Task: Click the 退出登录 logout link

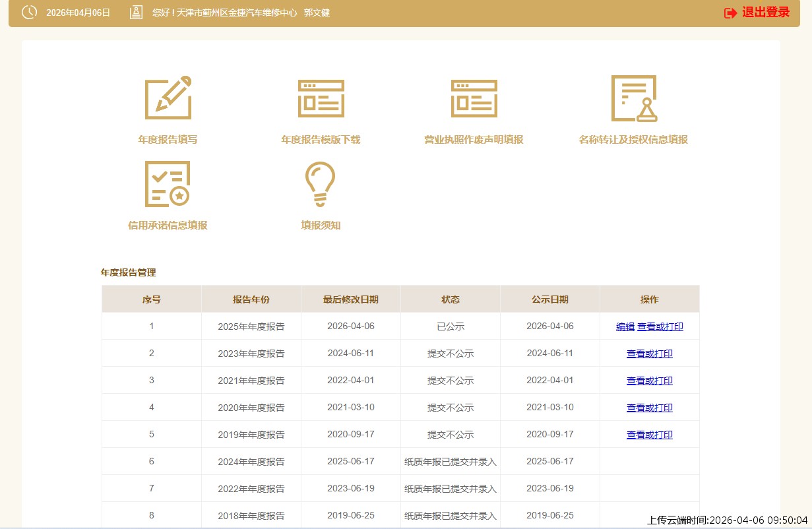Action: [765, 13]
